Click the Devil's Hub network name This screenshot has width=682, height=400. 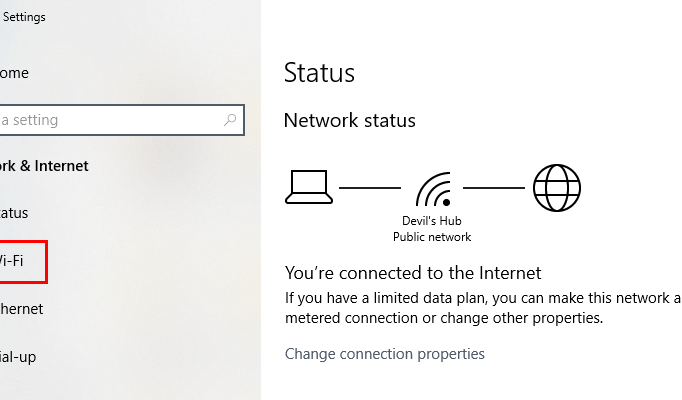pos(431,221)
